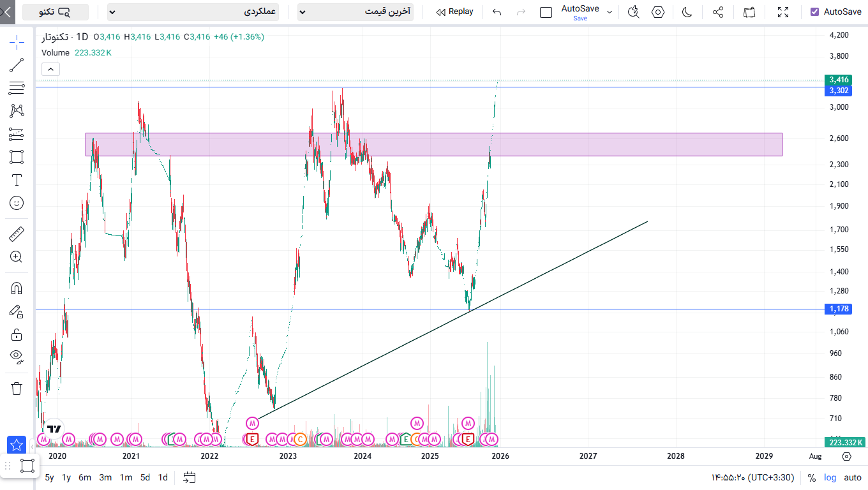This screenshot has width=868, height=490.
Task: Switch to dark theme moon icon
Action: tap(687, 12)
